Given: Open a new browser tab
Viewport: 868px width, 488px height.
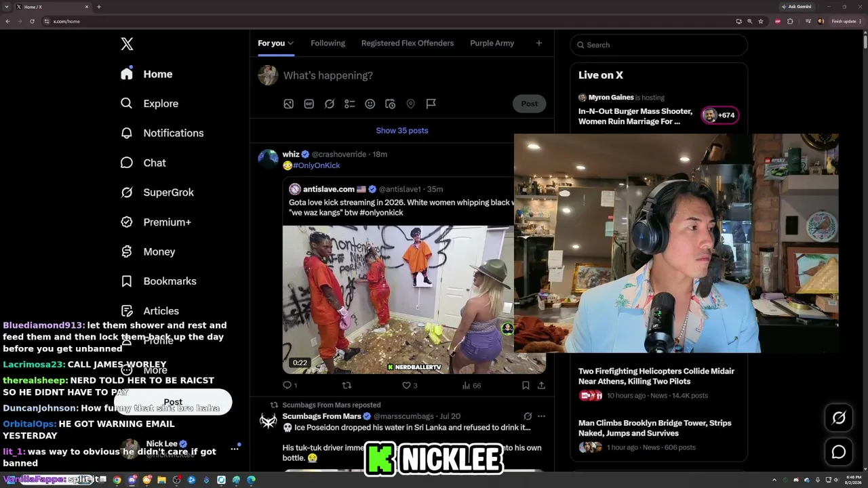Looking at the screenshot, I should [99, 7].
